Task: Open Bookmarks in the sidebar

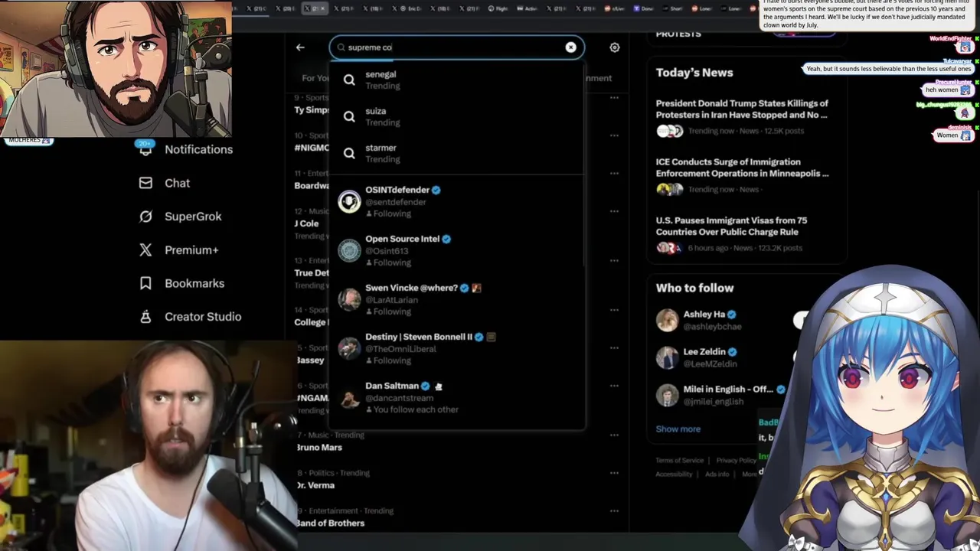Action: point(181,283)
